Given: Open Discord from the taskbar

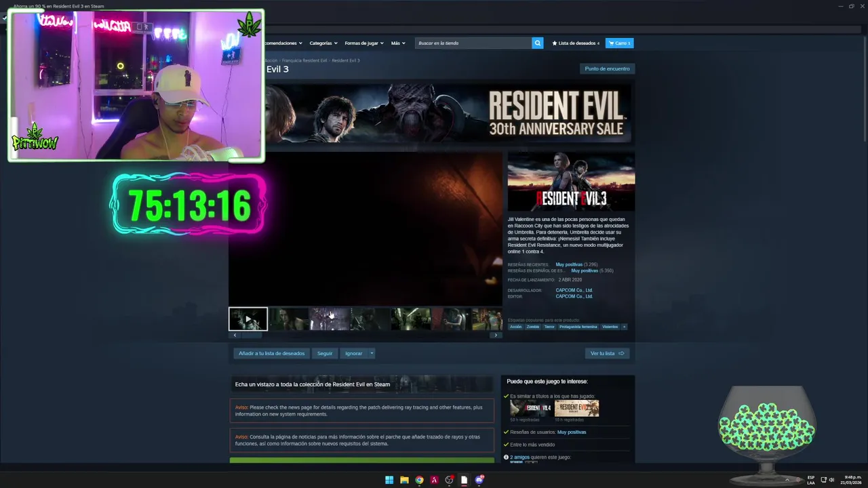Looking at the screenshot, I should [479, 480].
